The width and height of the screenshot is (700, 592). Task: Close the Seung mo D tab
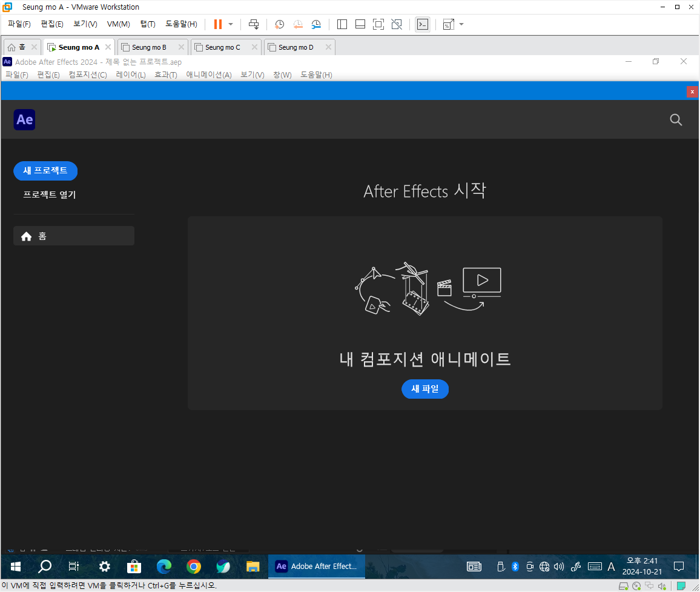329,47
